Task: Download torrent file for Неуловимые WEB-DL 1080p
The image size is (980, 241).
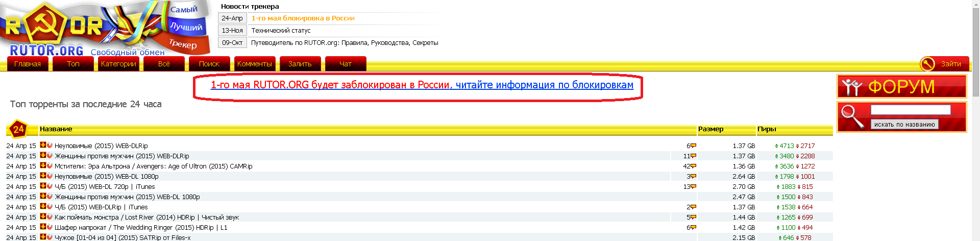Action: click(43, 176)
